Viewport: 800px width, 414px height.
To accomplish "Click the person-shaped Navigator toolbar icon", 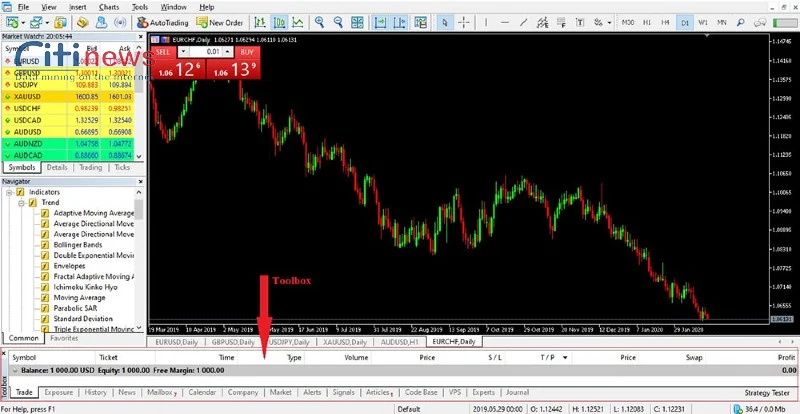I will click(x=101, y=22).
